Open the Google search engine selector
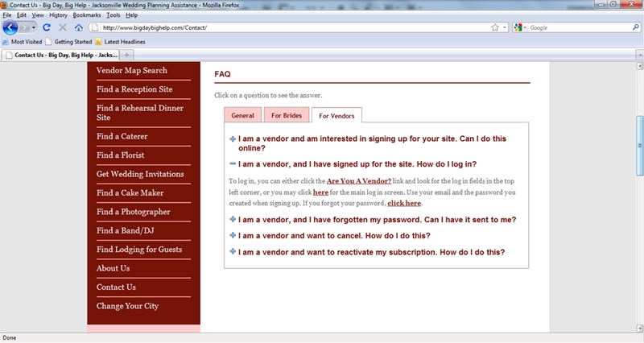Screen dimensions: 644x343 coord(520,27)
